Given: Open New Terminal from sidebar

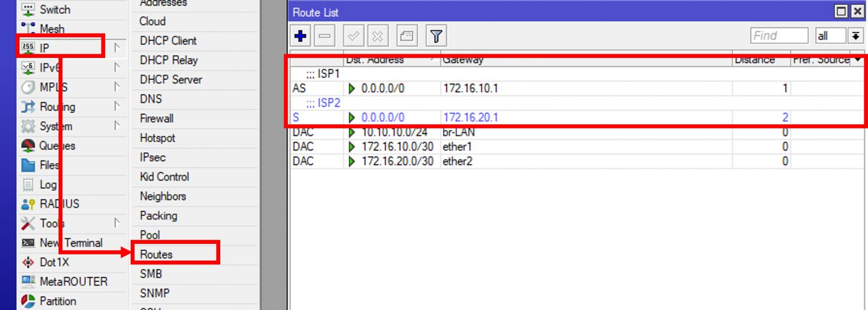Looking at the screenshot, I should click(71, 243).
